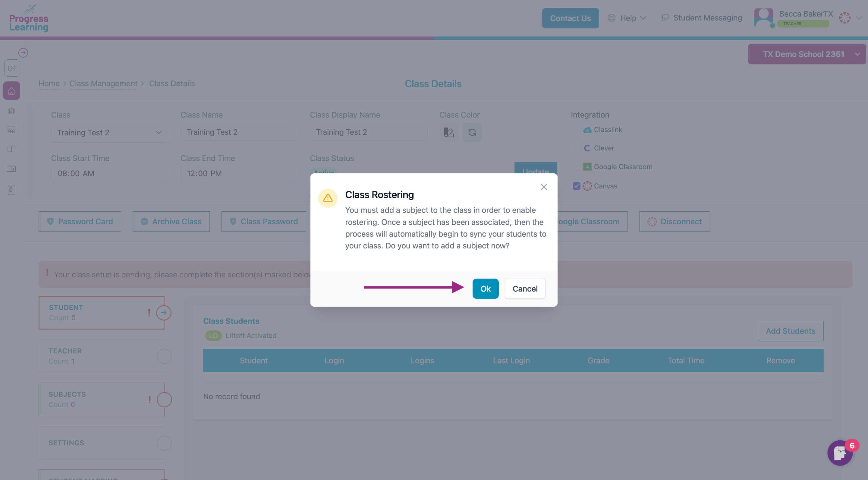
Task: Click the Disconnect button
Action: 675,222
